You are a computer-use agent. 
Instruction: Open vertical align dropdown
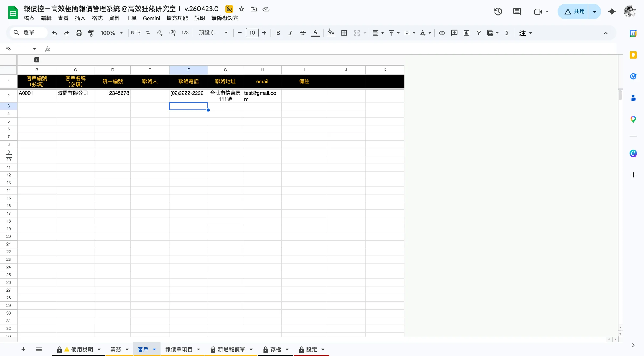pyautogui.click(x=394, y=33)
